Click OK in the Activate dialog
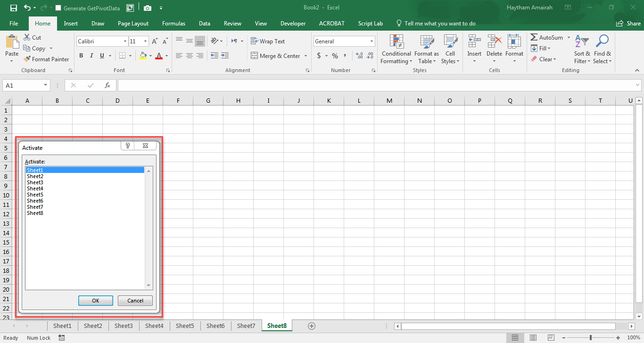This screenshot has height=343, width=644. point(96,300)
